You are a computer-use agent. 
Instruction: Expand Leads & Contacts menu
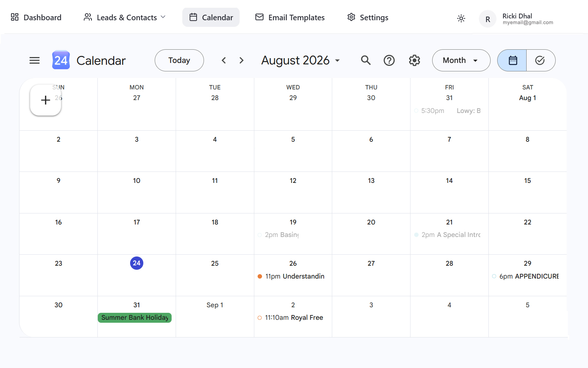click(x=125, y=17)
